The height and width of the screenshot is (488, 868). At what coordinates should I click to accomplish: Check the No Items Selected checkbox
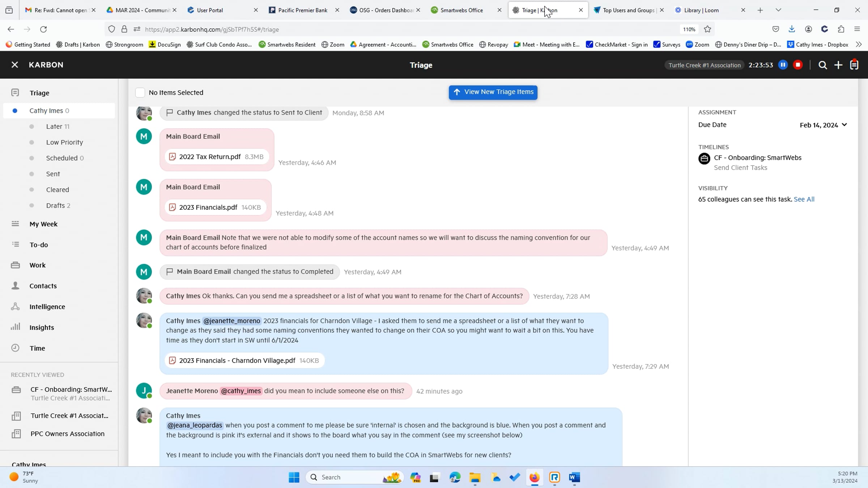pyautogui.click(x=140, y=93)
